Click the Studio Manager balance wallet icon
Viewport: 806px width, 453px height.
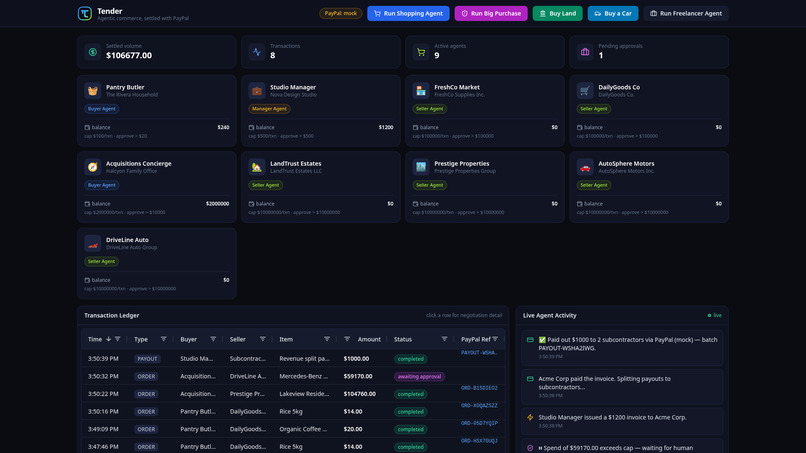click(251, 128)
